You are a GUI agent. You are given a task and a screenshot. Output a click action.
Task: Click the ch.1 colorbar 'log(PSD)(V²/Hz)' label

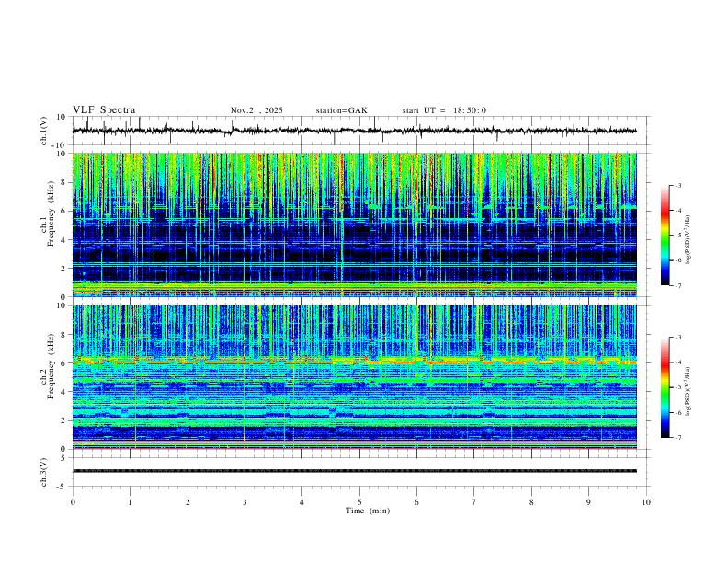(x=688, y=240)
